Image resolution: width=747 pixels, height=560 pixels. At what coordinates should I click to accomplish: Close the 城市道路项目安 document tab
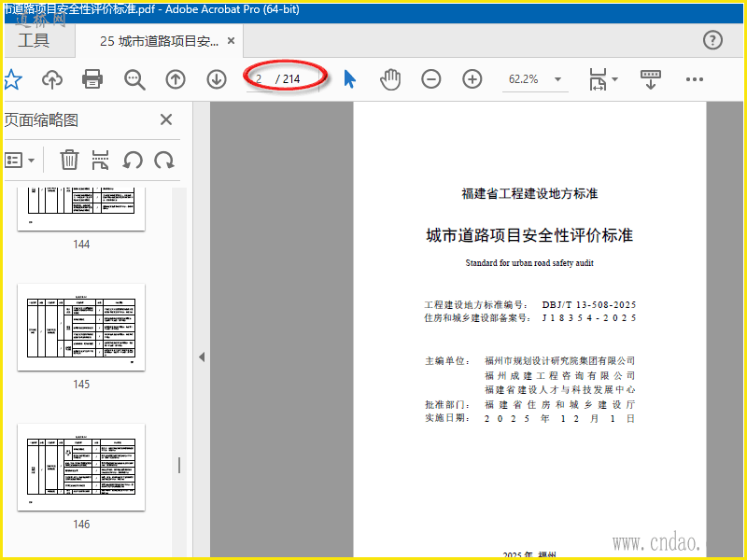click(x=231, y=41)
